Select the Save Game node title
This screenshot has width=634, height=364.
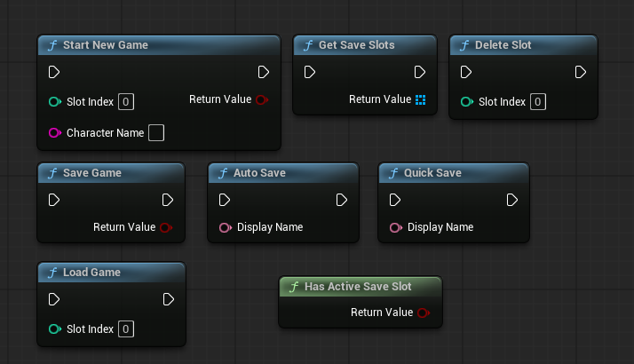(92, 173)
